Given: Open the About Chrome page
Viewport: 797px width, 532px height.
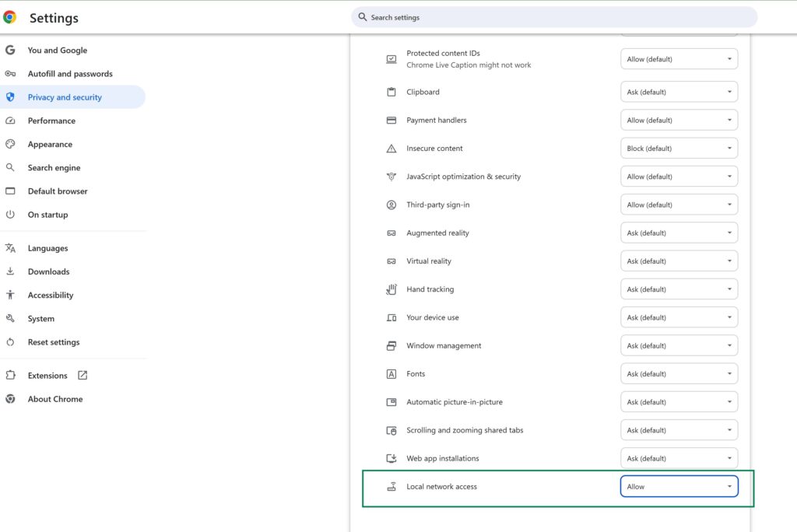Looking at the screenshot, I should (x=54, y=399).
